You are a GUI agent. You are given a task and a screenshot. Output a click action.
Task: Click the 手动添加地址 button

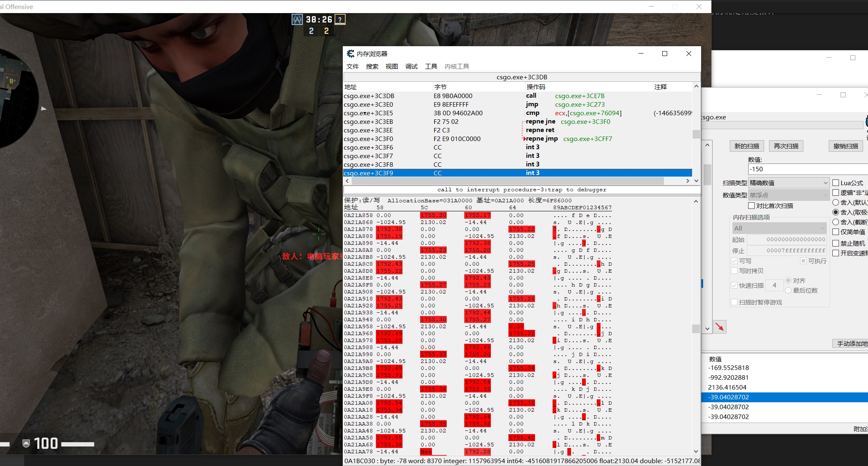point(850,343)
